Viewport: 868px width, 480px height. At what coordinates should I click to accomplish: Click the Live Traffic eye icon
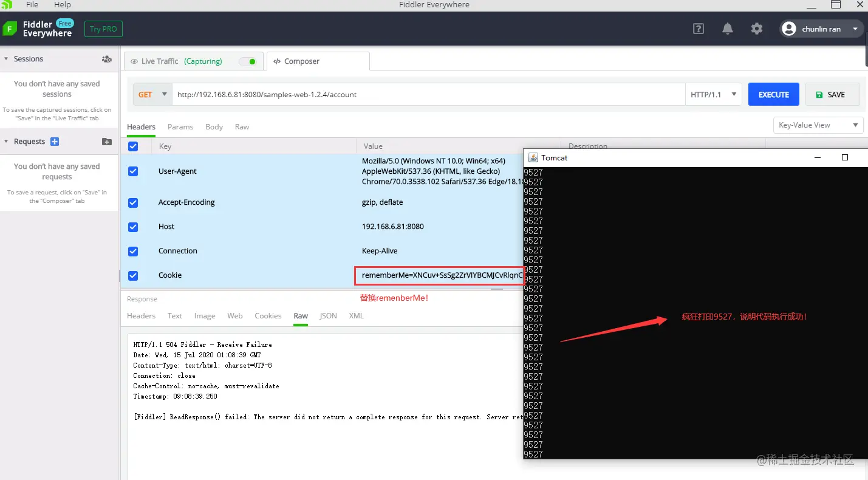134,61
